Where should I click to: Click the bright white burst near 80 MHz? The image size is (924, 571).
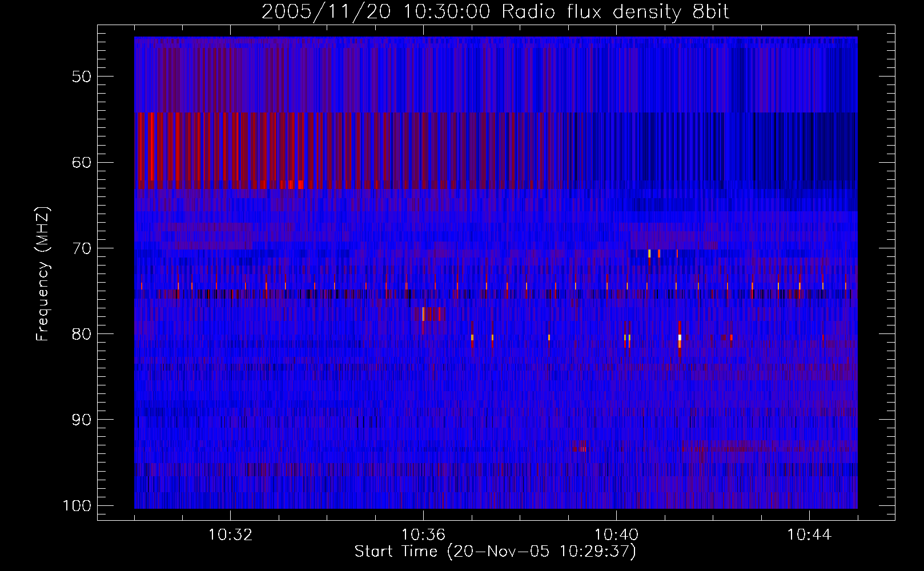680,337
